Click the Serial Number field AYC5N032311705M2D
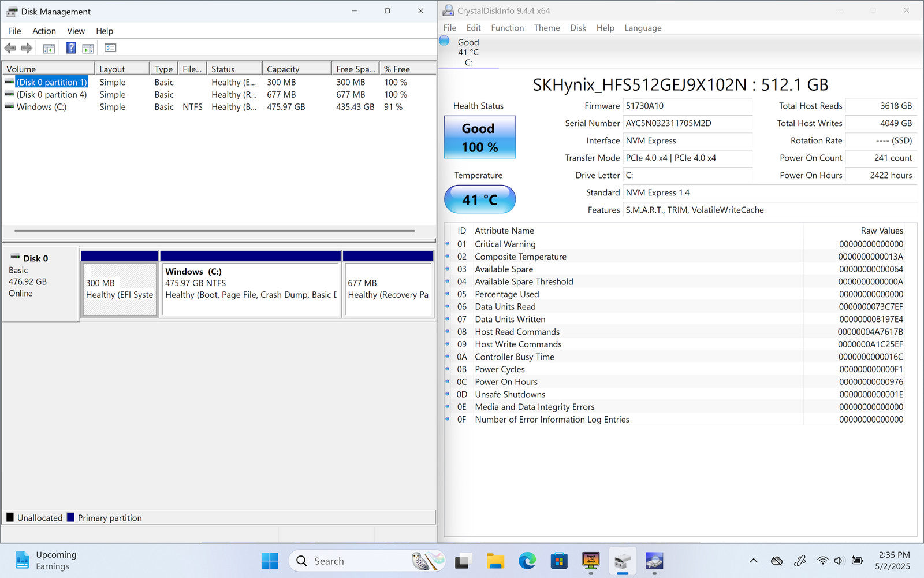Image resolution: width=924 pixels, height=578 pixels. tap(688, 123)
